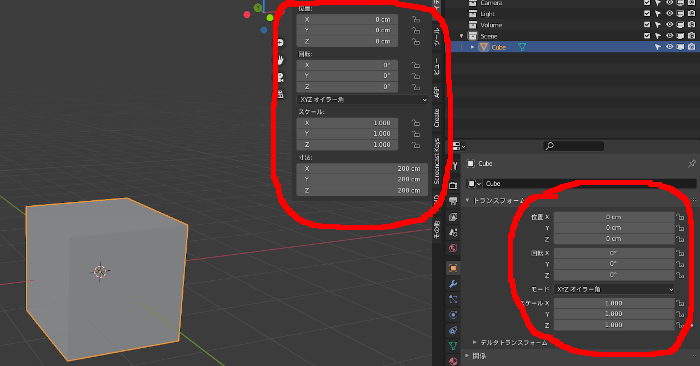Switch to the Screencast Keys sidebar tab
The width and height of the screenshot is (700, 366).
point(436,161)
